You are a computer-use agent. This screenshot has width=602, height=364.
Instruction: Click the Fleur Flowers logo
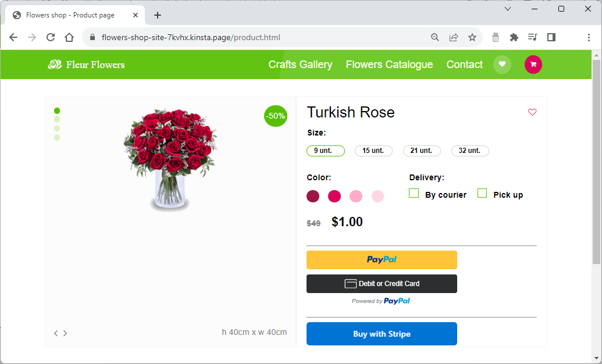pyautogui.click(x=86, y=65)
